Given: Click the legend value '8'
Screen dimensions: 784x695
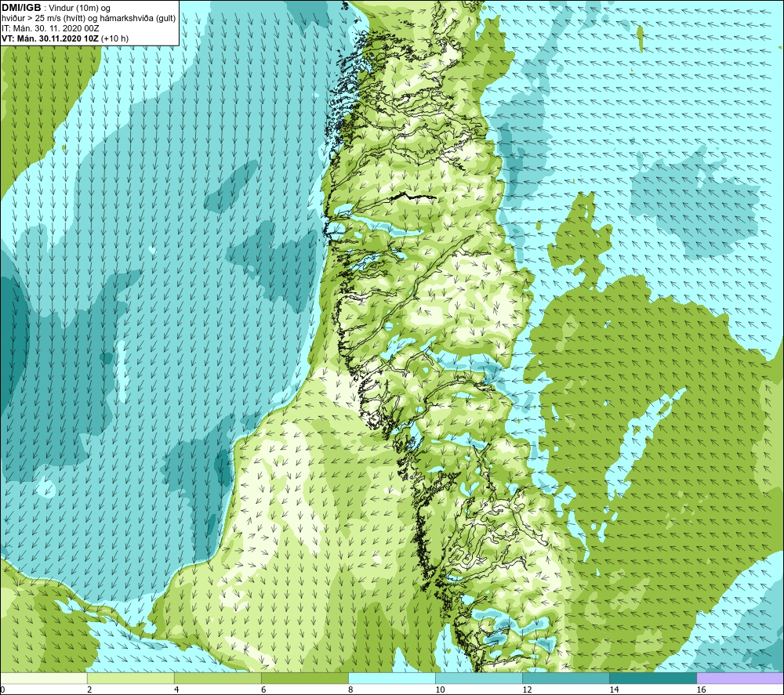Looking at the screenshot, I should tap(350, 690).
